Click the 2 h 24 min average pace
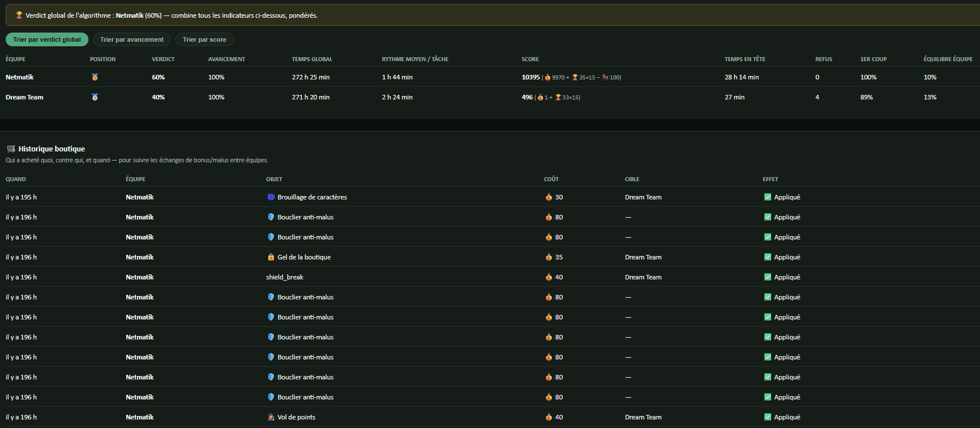The height and width of the screenshot is (428, 980). [x=397, y=97]
